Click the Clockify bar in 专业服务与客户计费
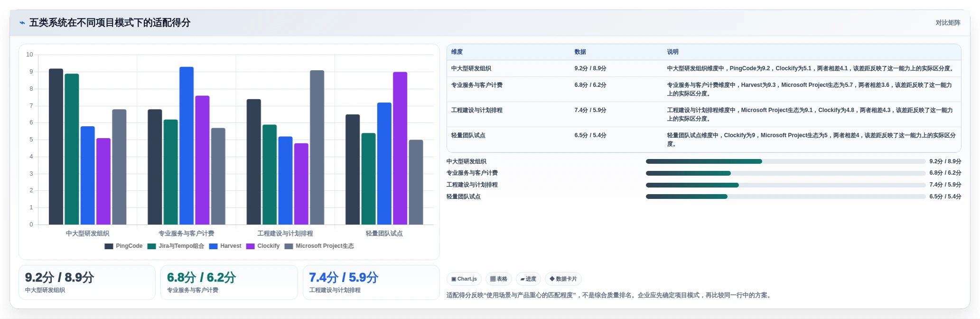Screen dimensions: 980x319 [x=202, y=160]
